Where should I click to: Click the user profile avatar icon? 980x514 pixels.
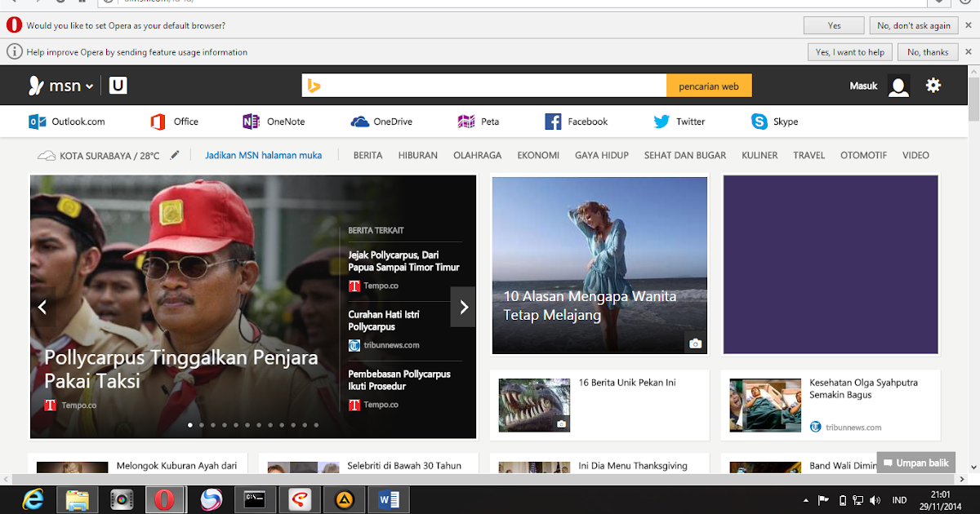pos(899,86)
